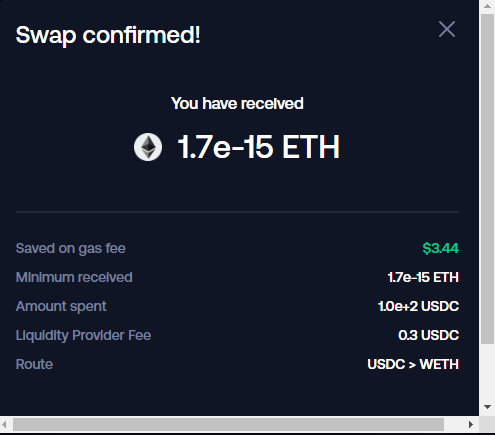
Task: Click the vertical scrollbar up arrow
Action: 487,7
